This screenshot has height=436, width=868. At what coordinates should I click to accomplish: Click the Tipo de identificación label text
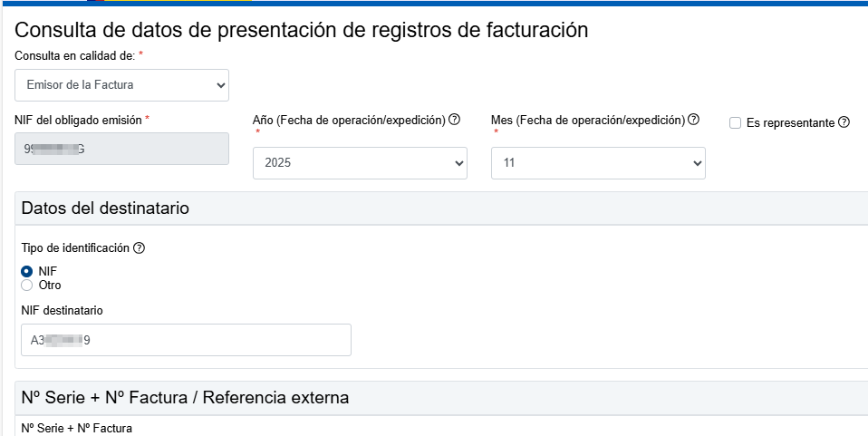pos(75,248)
